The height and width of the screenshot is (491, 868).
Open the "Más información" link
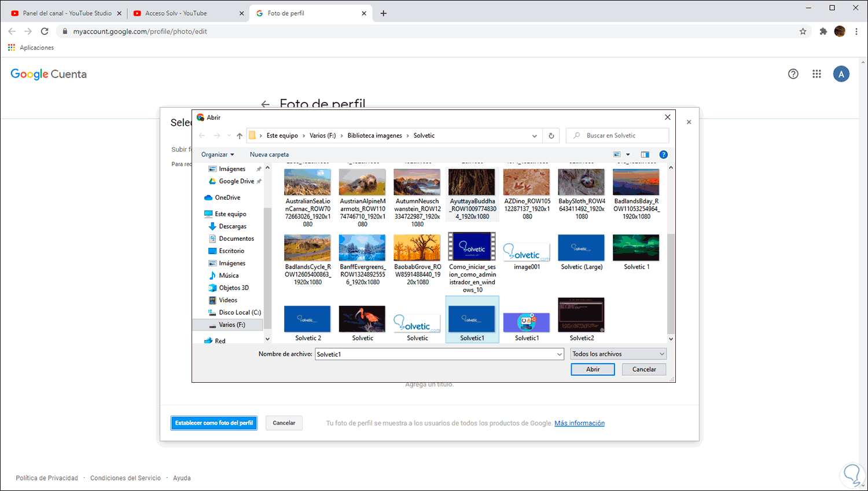[x=579, y=423]
